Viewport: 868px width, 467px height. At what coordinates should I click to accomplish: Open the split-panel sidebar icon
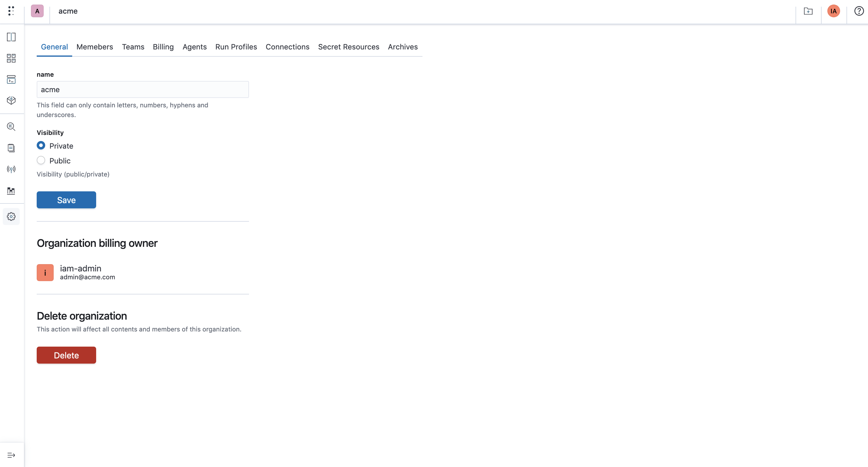point(11,37)
